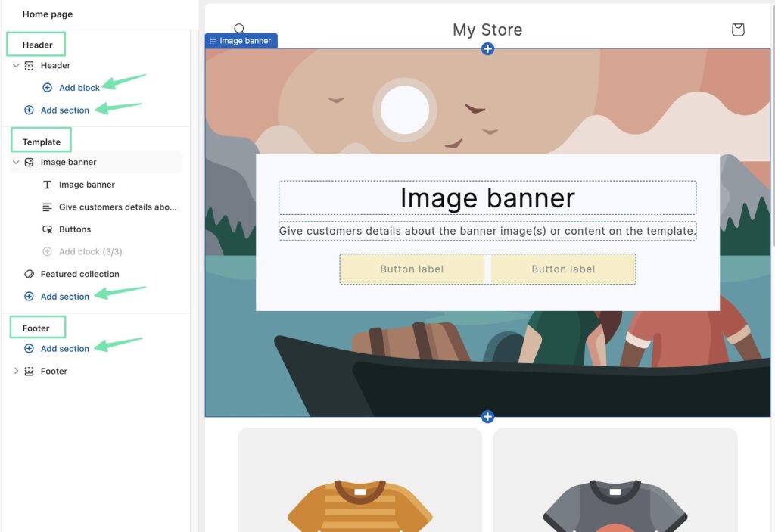This screenshot has height=532, width=775.
Task: Select the 'Give customers details' text block
Action: [x=117, y=207]
